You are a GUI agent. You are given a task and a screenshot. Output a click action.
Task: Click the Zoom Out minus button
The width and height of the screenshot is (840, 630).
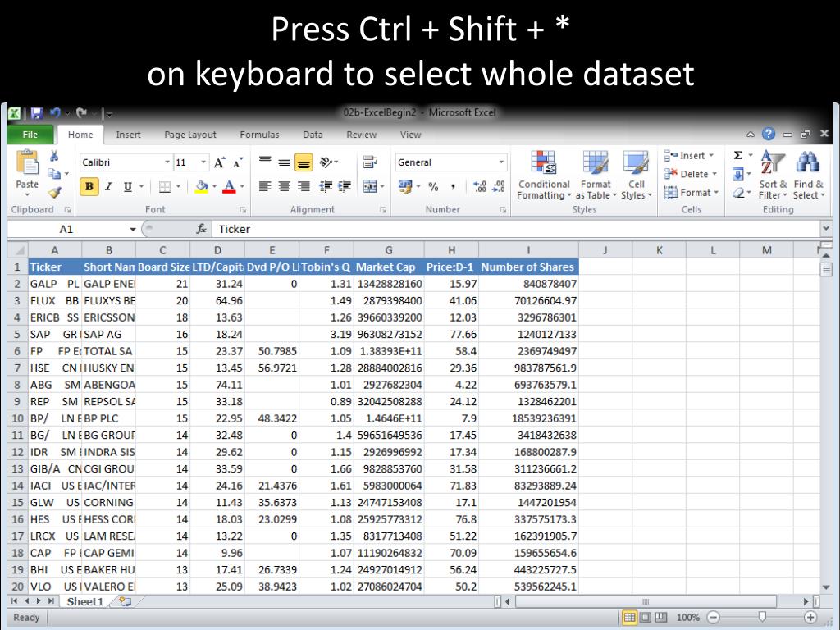pos(714,617)
